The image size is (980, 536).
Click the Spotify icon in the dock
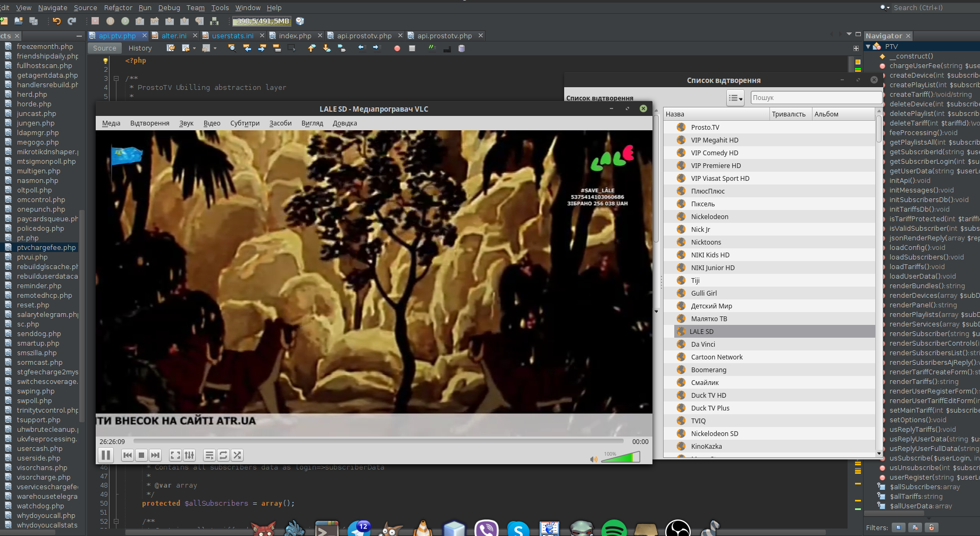tap(614, 529)
